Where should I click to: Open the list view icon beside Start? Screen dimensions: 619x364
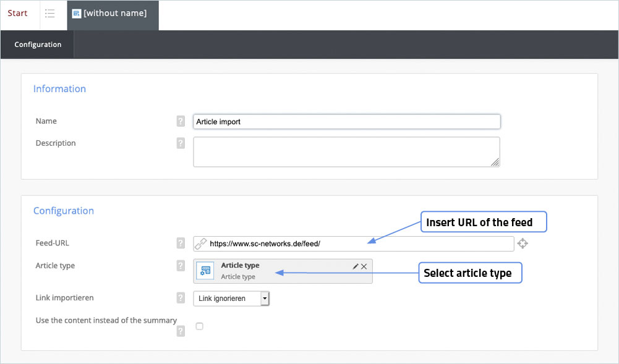pos(49,14)
